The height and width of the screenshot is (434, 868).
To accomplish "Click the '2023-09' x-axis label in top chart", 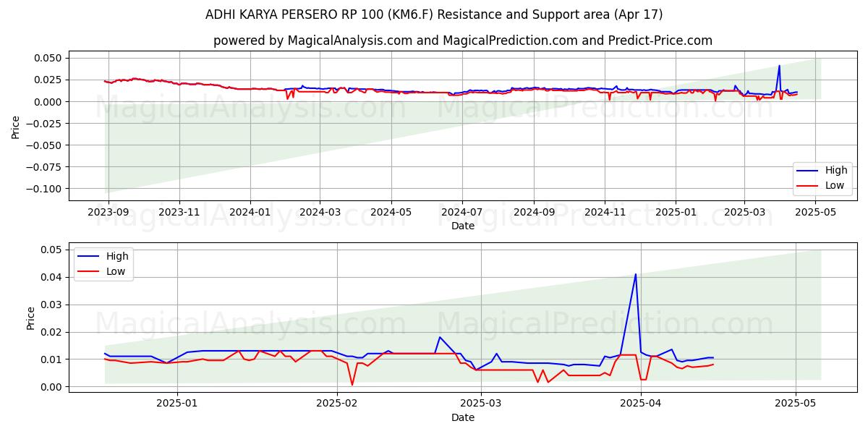I will 109,212.
